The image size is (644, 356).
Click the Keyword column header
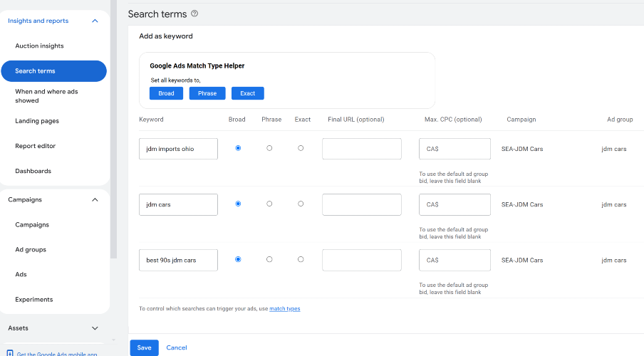(151, 120)
